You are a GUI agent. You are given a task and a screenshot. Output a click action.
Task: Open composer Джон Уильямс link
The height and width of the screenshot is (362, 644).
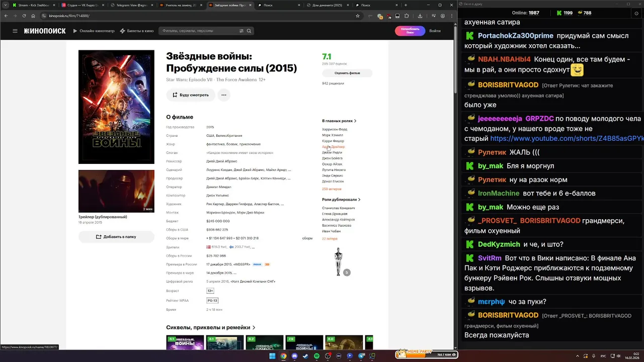tap(217, 195)
